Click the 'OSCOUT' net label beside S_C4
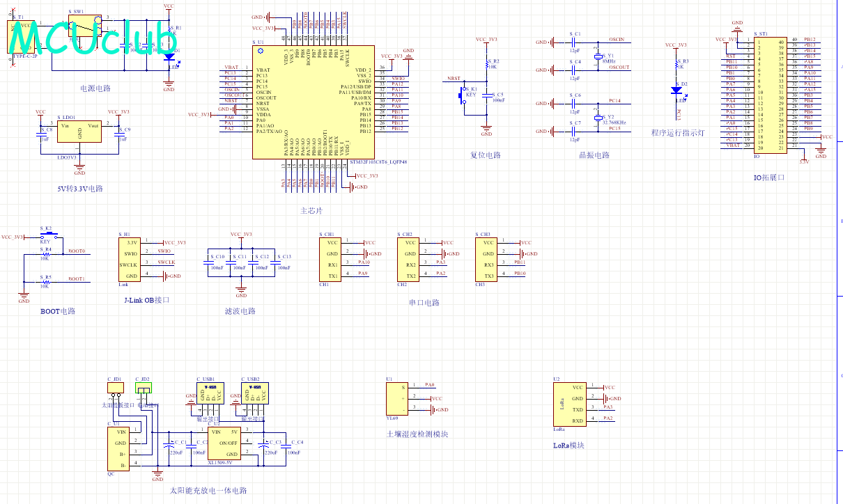The width and height of the screenshot is (843, 504). [619, 68]
